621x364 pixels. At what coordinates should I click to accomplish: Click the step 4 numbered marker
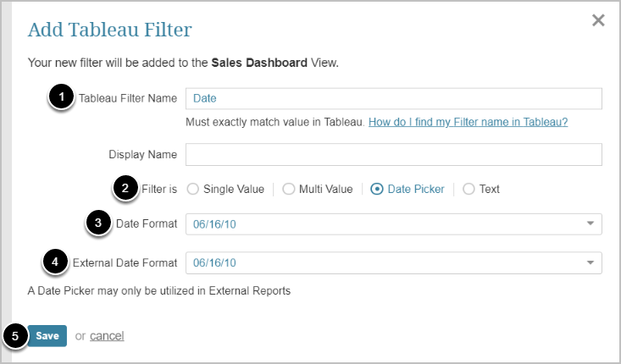55,262
